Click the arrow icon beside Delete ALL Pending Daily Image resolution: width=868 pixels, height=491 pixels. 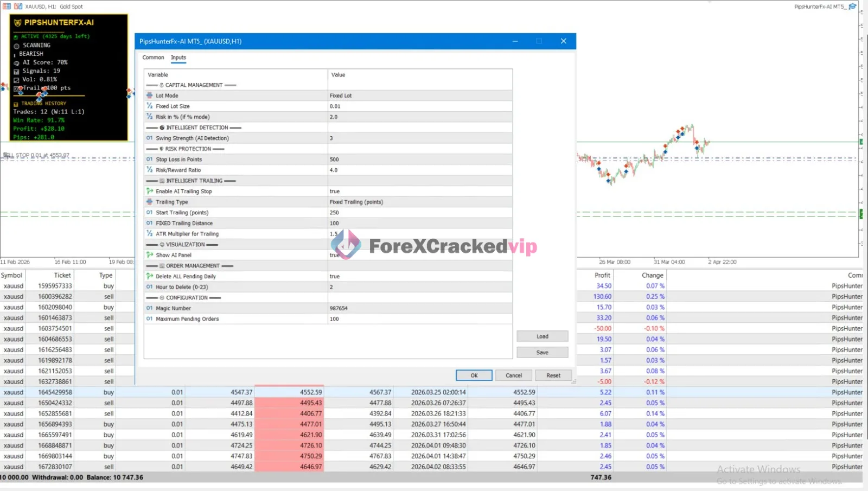coord(150,276)
